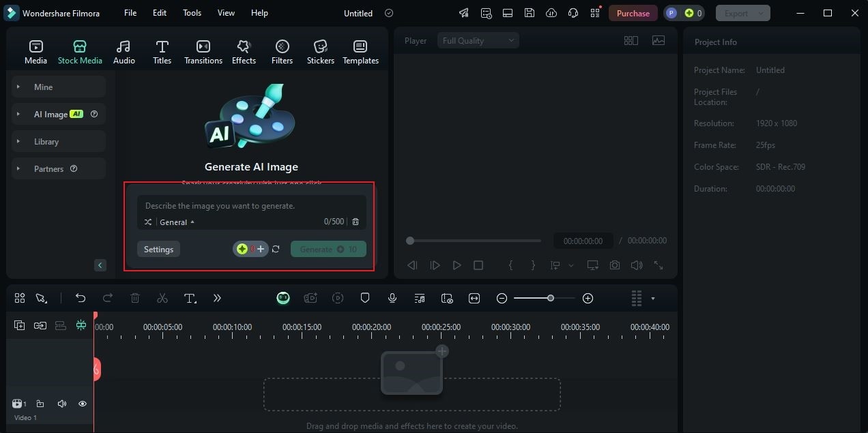Click the Purchase button

(x=633, y=13)
